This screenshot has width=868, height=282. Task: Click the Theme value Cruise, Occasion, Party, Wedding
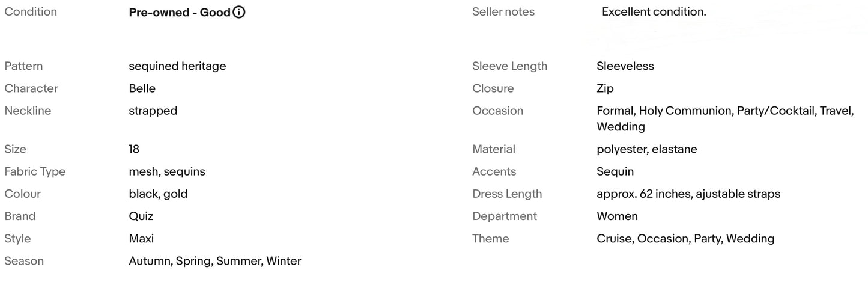[685, 239]
